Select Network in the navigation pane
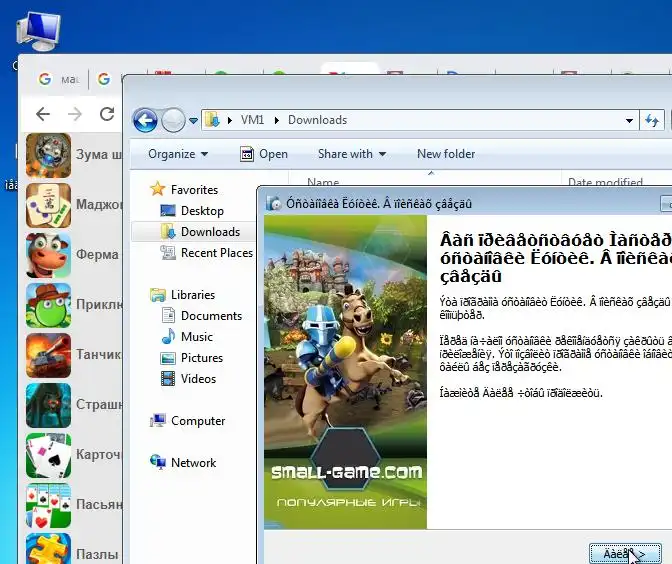The image size is (672, 564). [193, 462]
